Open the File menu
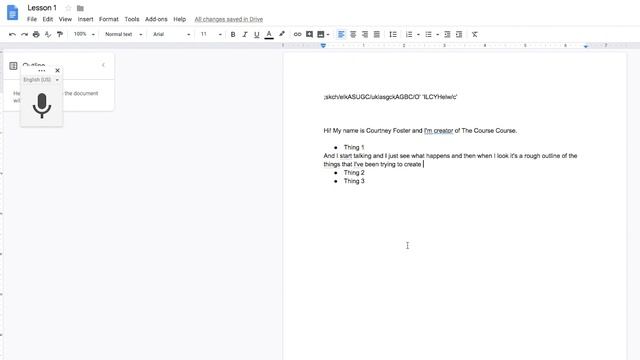640x360 pixels. point(32,19)
